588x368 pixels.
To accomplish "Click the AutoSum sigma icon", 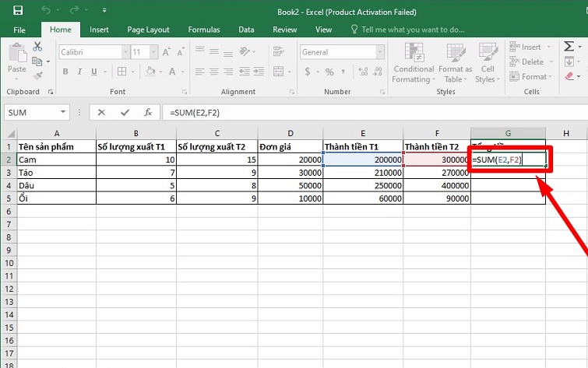I will pyautogui.click(x=569, y=47).
